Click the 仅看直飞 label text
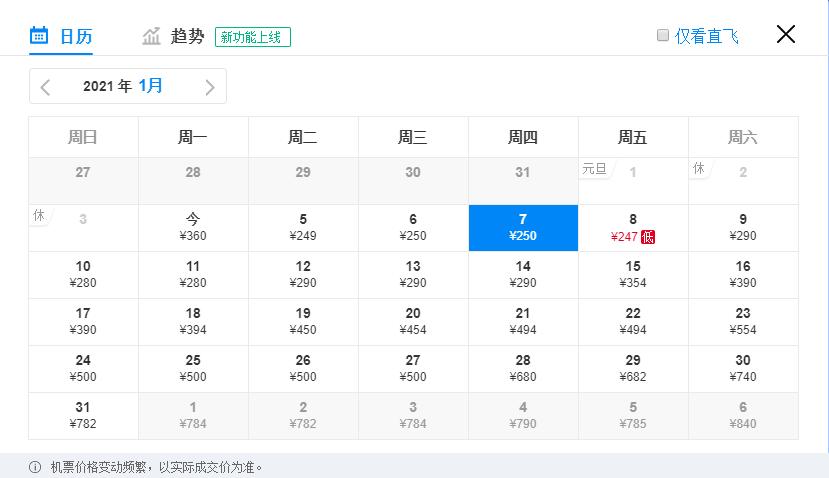The height and width of the screenshot is (478, 829). pyautogui.click(x=706, y=36)
